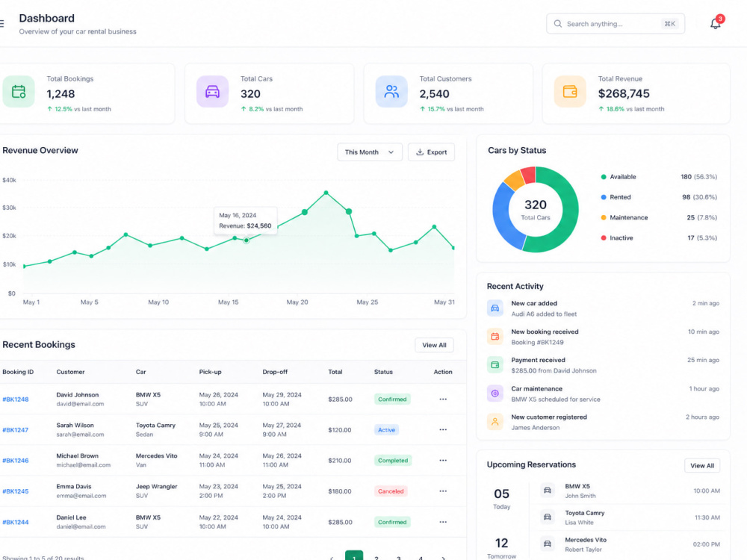Image resolution: width=747 pixels, height=560 pixels.
Task: Open the This Month period dropdown
Action: tap(370, 152)
